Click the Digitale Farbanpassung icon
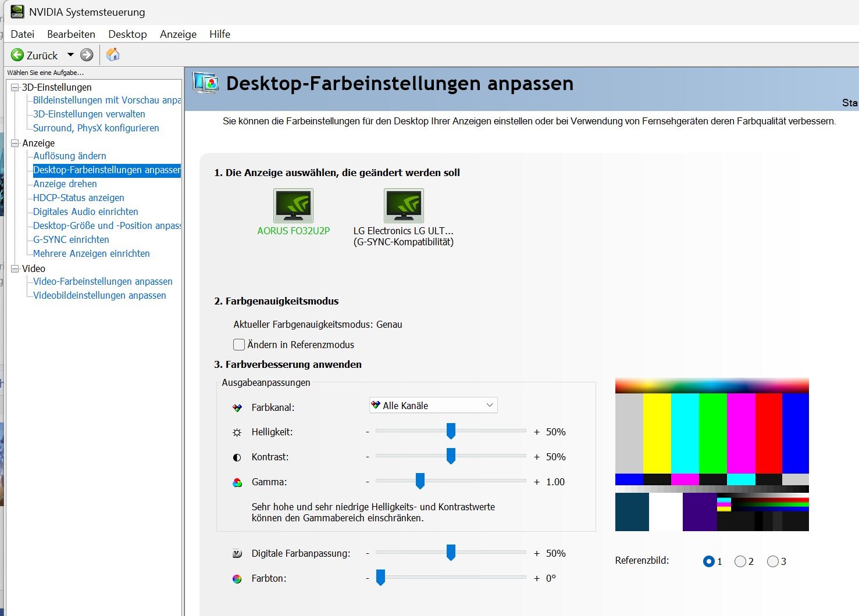This screenshot has width=859, height=616. click(x=237, y=554)
